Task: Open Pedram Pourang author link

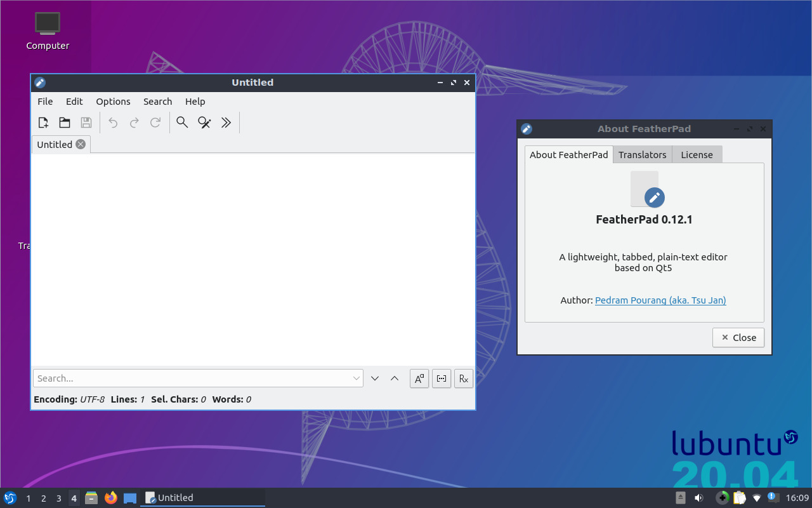Action: tap(660, 300)
